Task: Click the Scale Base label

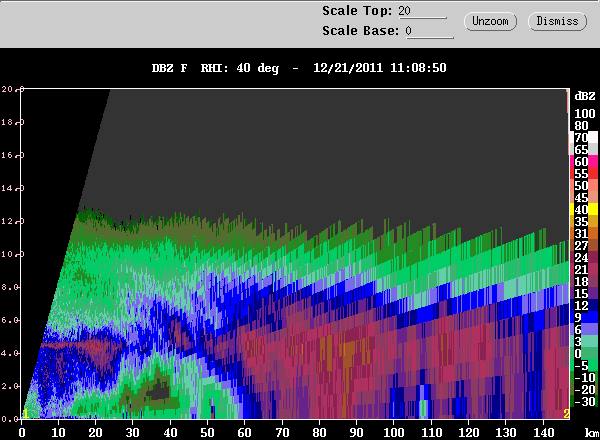Action: [360, 31]
